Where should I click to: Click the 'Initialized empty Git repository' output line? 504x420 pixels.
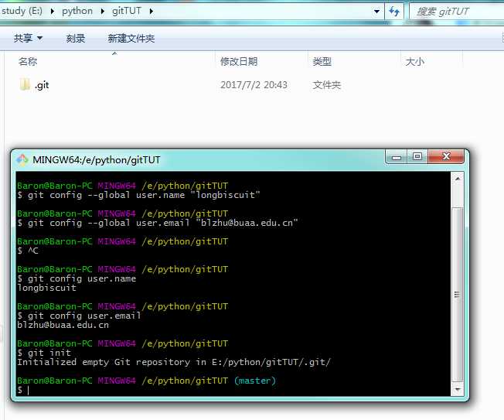click(x=174, y=362)
